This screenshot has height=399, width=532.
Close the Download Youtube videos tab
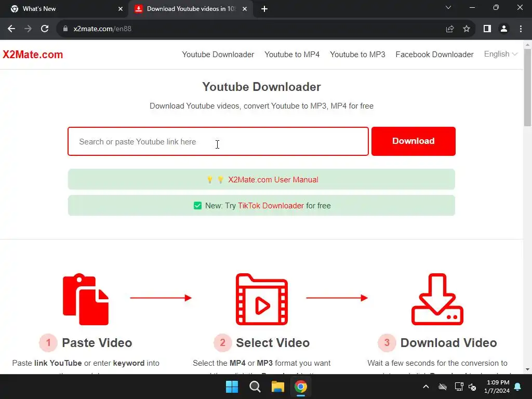[245, 9]
